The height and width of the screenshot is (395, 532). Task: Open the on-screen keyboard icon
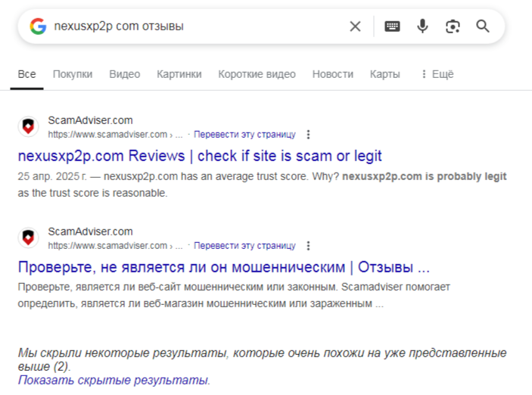point(392,26)
